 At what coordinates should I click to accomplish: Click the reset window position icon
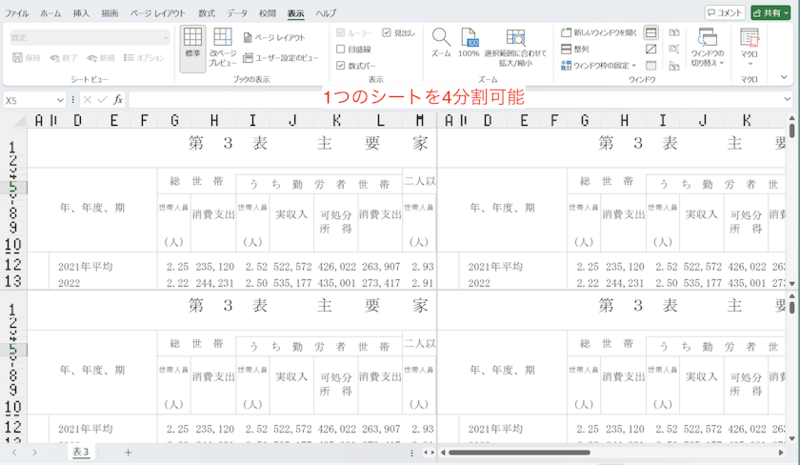(674, 65)
